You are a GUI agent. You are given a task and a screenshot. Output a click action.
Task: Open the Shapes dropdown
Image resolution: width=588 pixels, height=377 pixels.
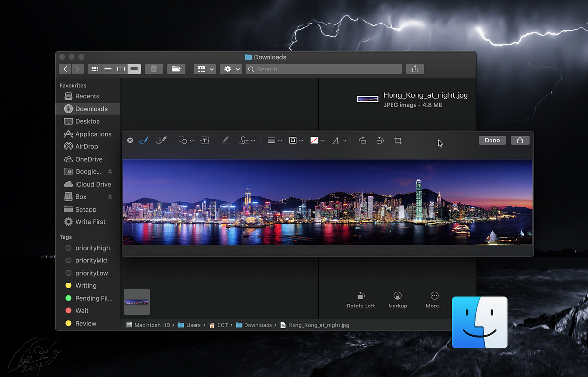(185, 140)
